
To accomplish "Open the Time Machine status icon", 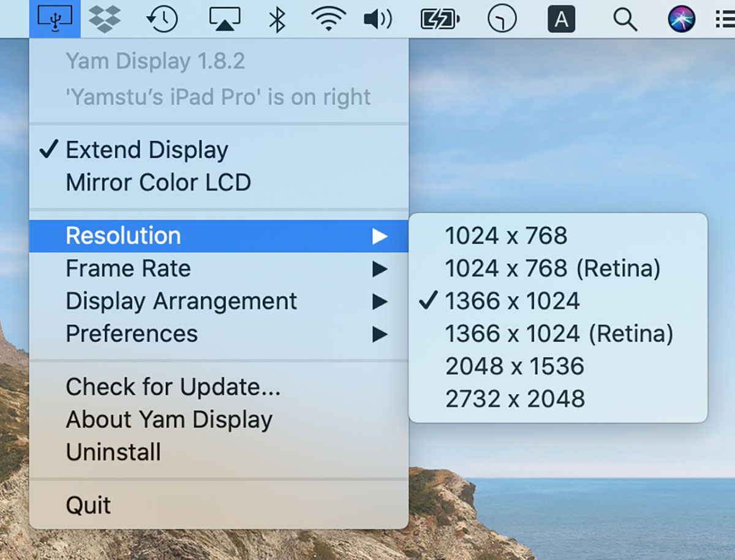I will point(162,19).
